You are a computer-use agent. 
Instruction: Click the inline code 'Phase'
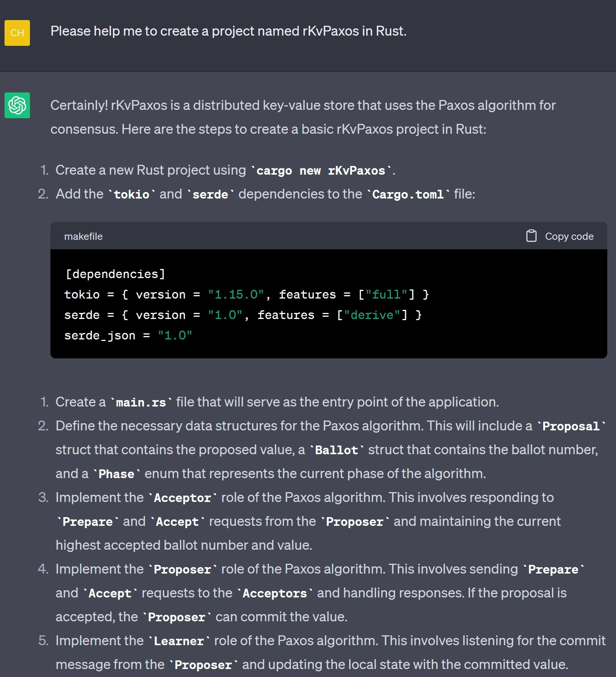click(116, 474)
